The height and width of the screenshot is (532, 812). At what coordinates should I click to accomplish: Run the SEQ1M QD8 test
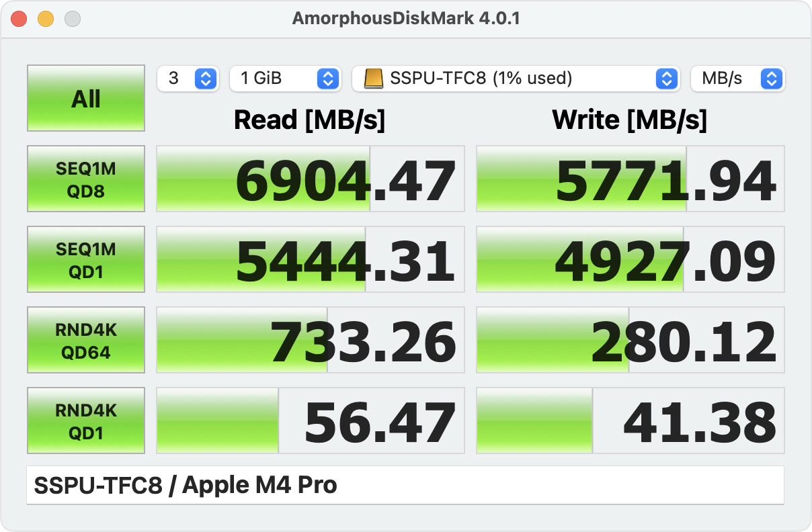86,179
